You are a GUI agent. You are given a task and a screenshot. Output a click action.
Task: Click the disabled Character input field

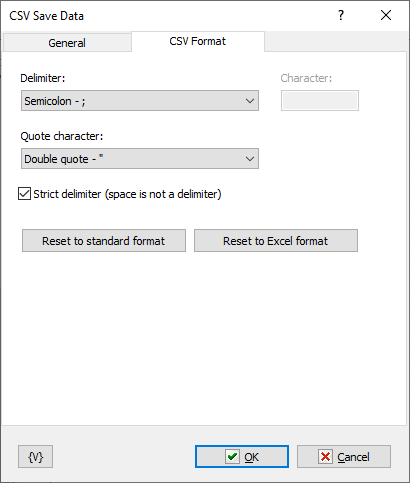[320, 101]
